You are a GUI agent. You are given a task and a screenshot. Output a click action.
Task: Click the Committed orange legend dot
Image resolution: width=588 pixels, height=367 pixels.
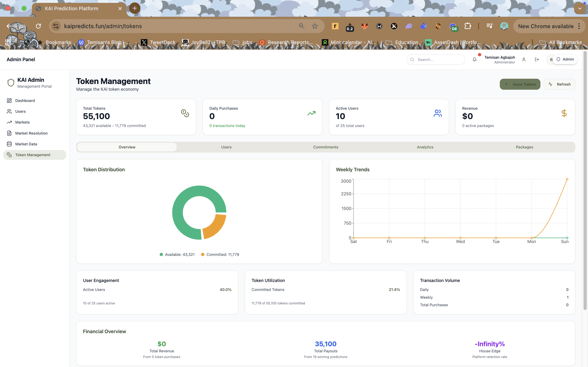click(203, 254)
